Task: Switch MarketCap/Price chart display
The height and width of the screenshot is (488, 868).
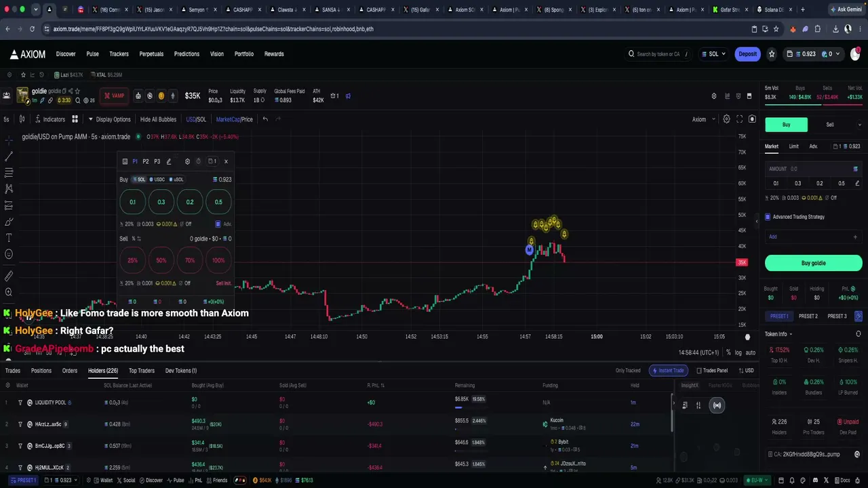Action: pyautogui.click(x=234, y=119)
